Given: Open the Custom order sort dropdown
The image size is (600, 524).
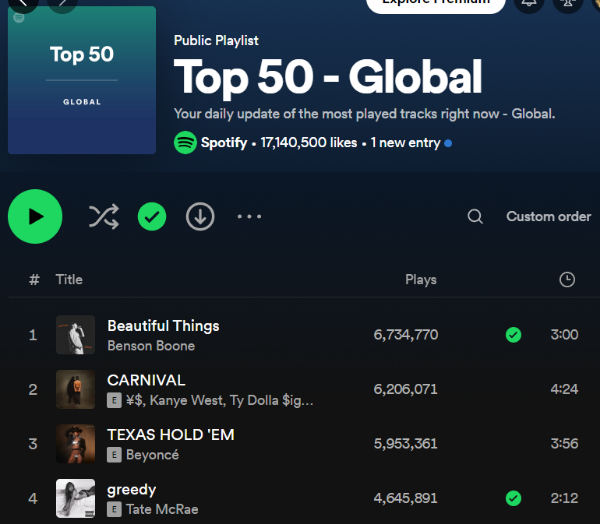Looking at the screenshot, I should (548, 217).
